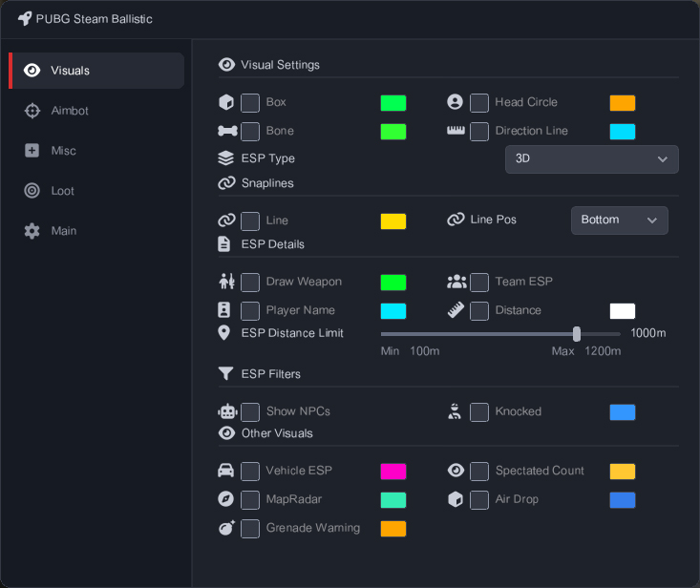Pick the cyan swatch for Direction Line
Image resolution: width=700 pixels, height=588 pixels.
pyautogui.click(x=623, y=132)
